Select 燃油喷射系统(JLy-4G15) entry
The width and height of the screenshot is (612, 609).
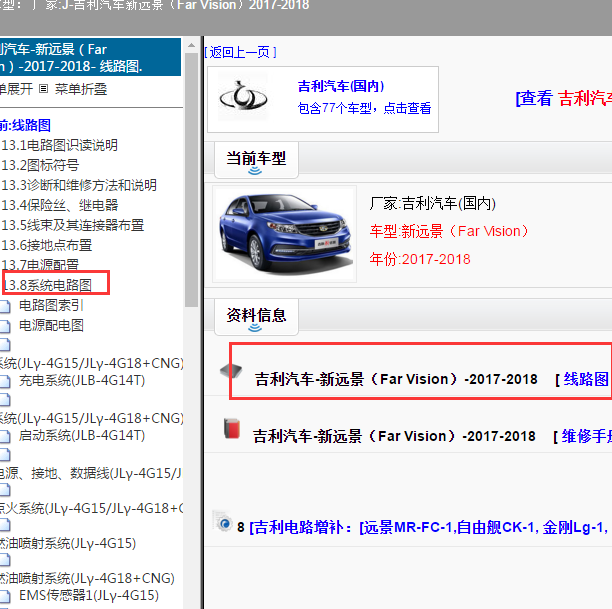[x=68, y=543]
